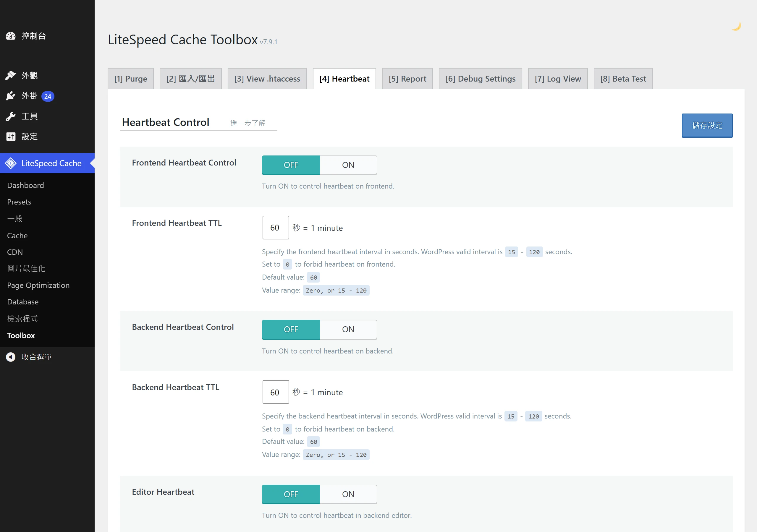The image size is (757, 532).
Task: Click the Editor Heartbeat label
Action: [x=163, y=492]
